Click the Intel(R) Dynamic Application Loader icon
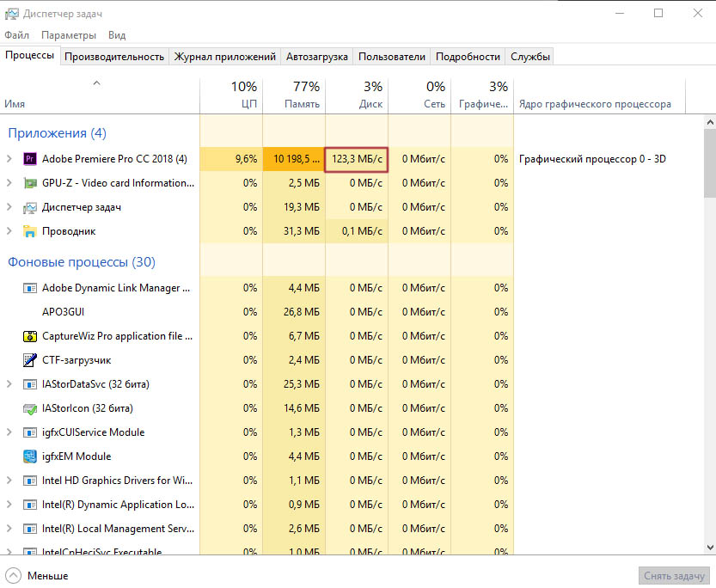716x588 pixels. [30, 505]
